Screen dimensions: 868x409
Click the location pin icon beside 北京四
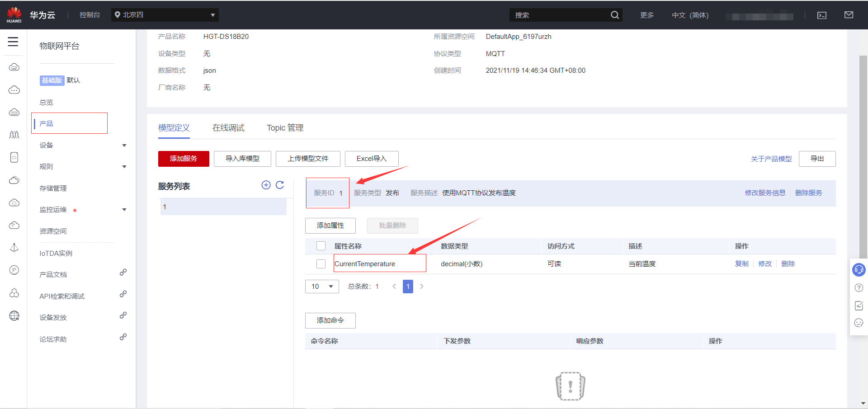pyautogui.click(x=118, y=15)
